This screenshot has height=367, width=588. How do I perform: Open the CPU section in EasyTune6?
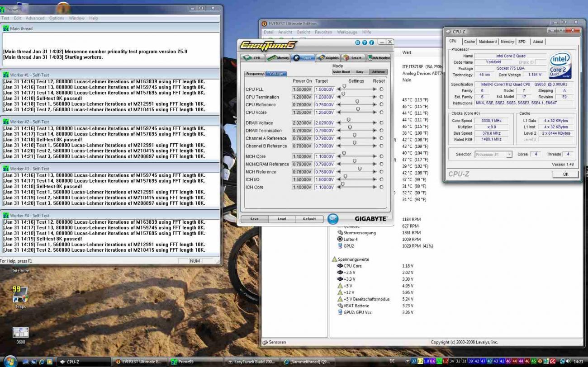252,58
